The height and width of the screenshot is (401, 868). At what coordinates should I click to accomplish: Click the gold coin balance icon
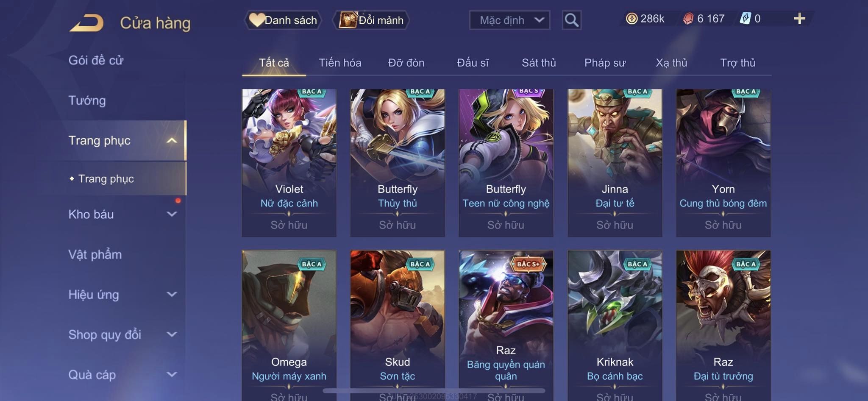(632, 19)
